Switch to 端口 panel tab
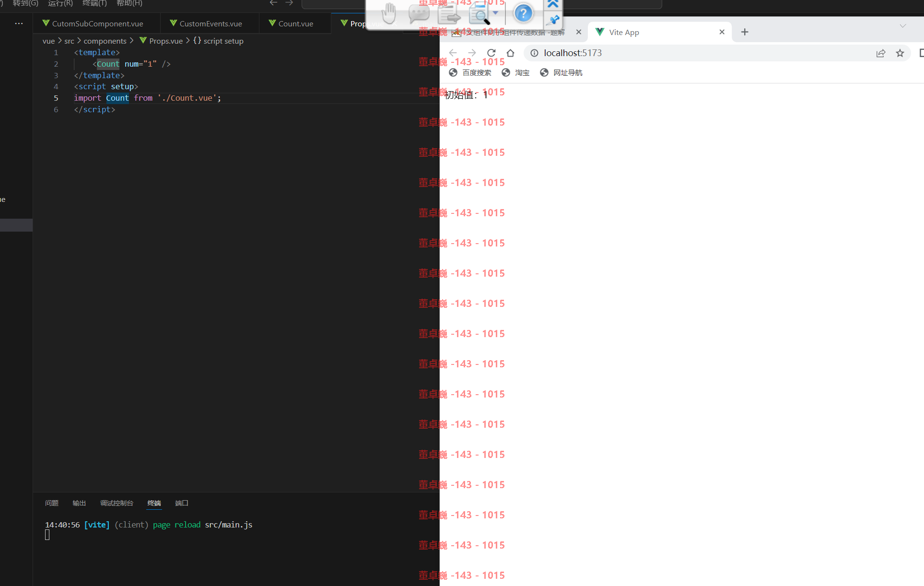This screenshot has width=924, height=586. 182,503
